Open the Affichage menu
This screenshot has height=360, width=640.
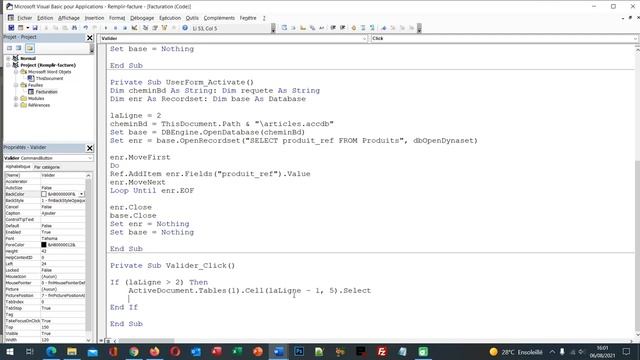click(x=69, y=18)
